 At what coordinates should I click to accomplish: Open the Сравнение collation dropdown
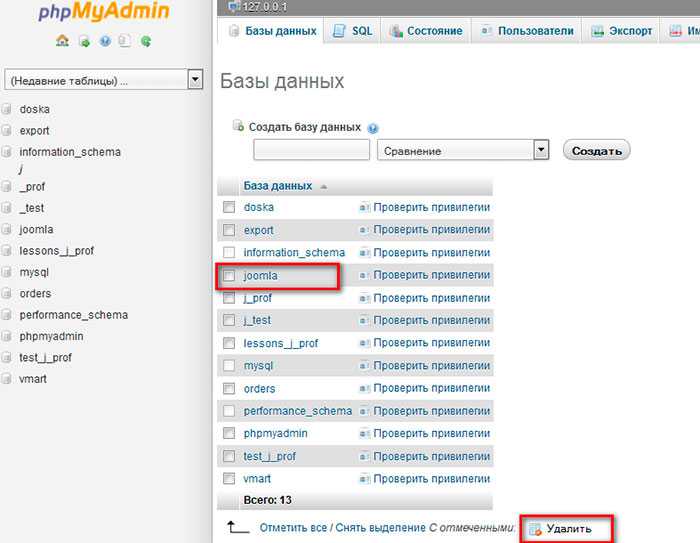click(x=463, y=150)
